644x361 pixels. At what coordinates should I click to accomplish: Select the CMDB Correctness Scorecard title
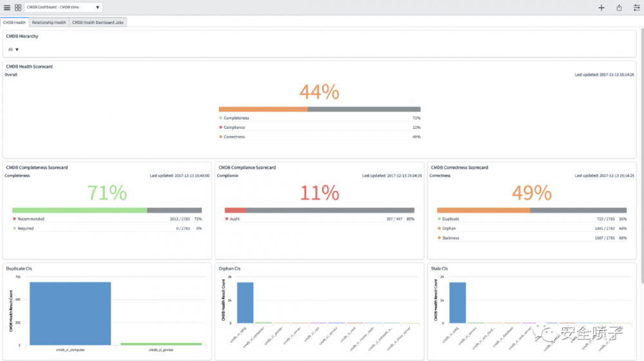pyautogui.click(x=459, y=168)
